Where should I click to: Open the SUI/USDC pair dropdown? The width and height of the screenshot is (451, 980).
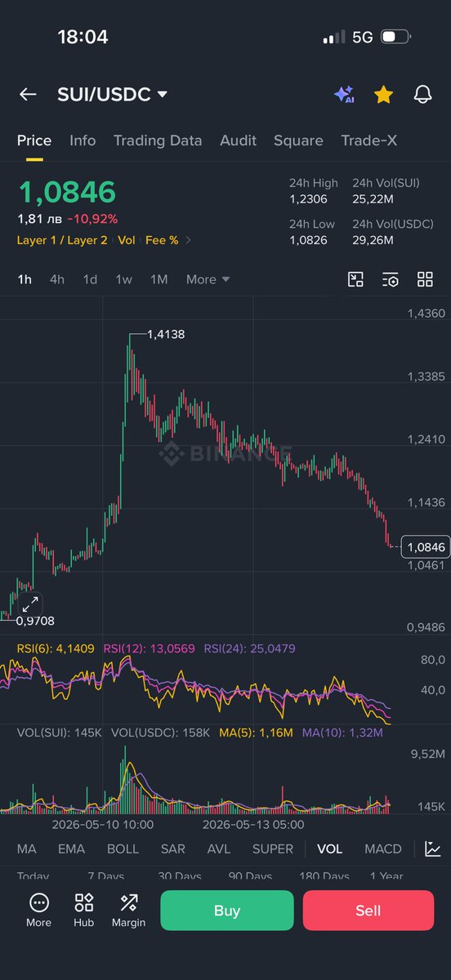coord(112,95)
